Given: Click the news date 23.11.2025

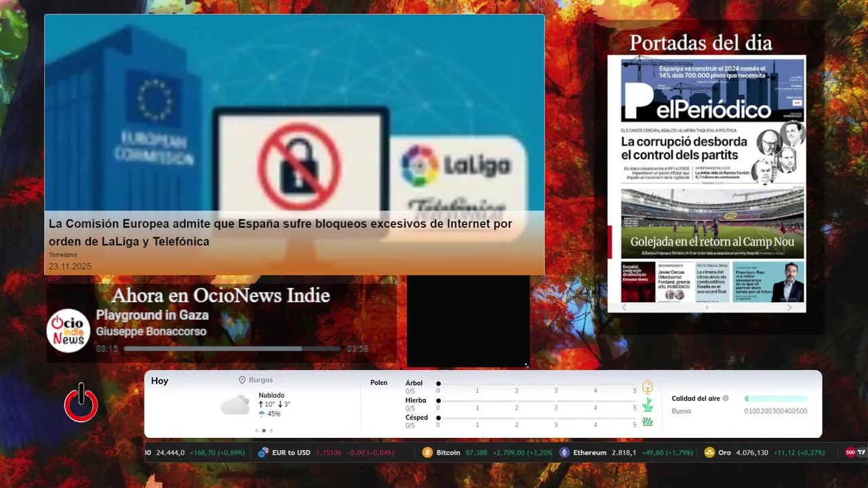Looking at the screenshot, I should pos(70,266).
